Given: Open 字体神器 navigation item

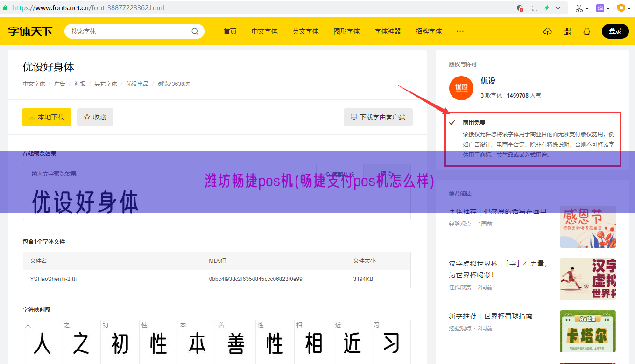Looking at the screenshot, I should point(388,31).
